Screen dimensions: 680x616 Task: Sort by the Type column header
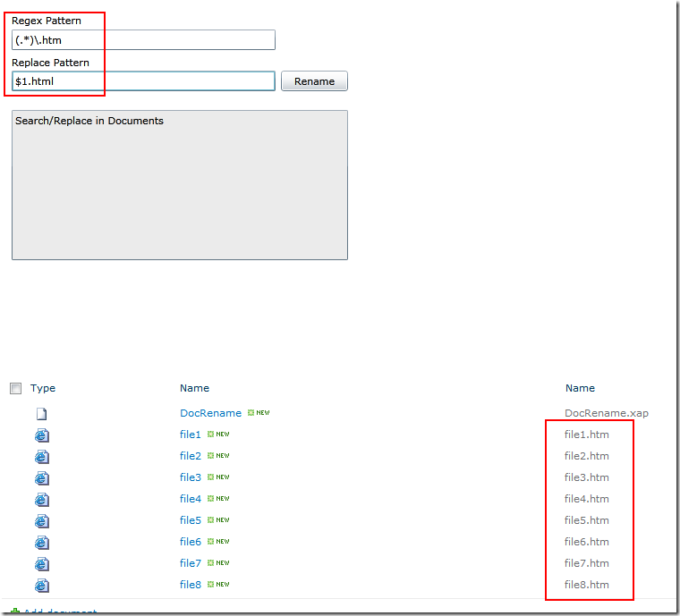pos(43,388)
